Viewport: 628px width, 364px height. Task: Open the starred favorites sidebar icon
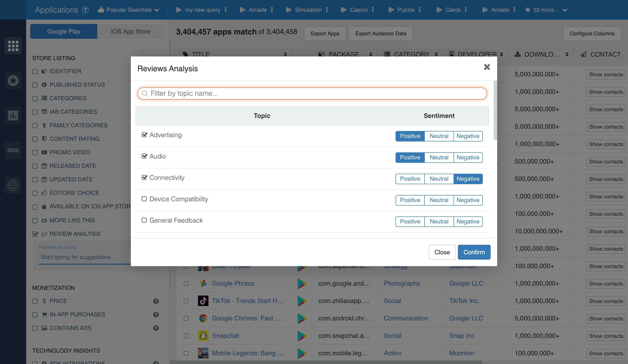coord(13,81)
